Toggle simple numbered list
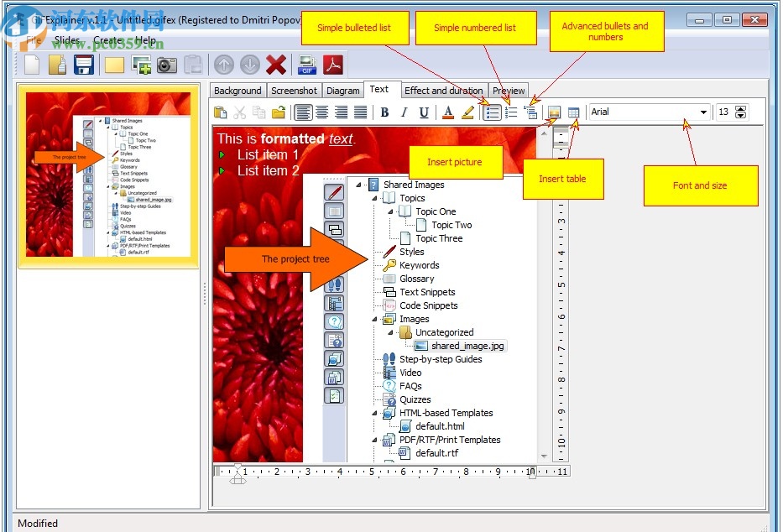This screenshot has width=783, height=532. pyautogui.click(x=511, y=112)
